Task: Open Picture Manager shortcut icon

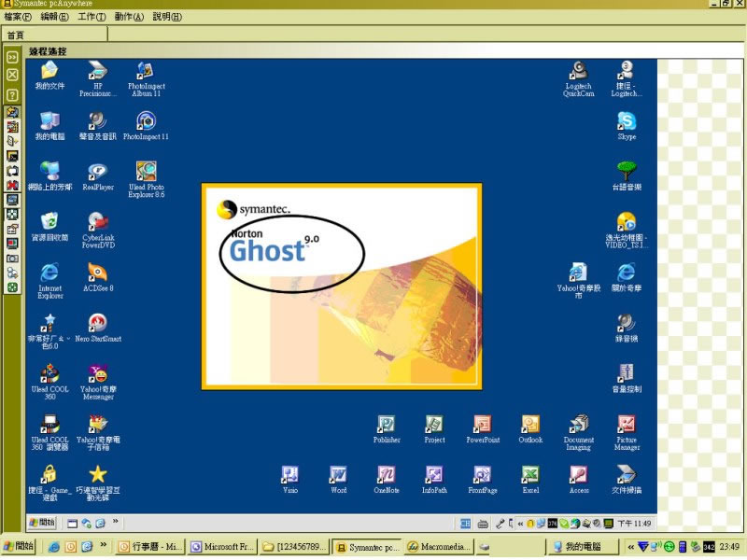Action: pyautogui.click(x=627, y=432)
